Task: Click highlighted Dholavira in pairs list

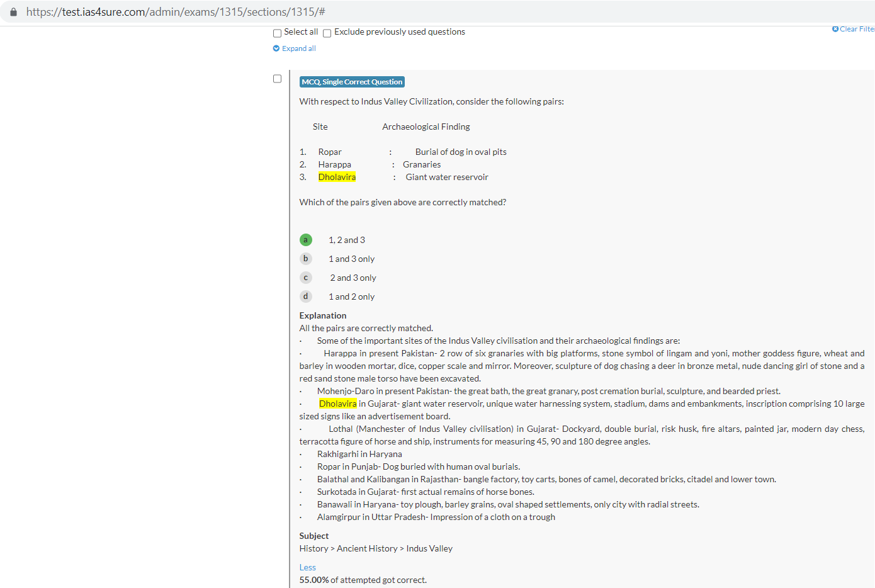Action: 337,177
